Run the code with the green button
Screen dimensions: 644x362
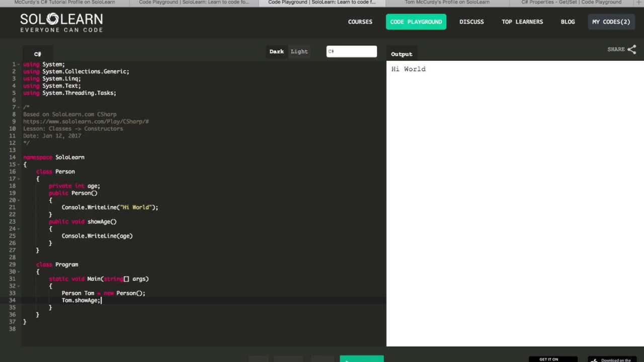(362, 359)
